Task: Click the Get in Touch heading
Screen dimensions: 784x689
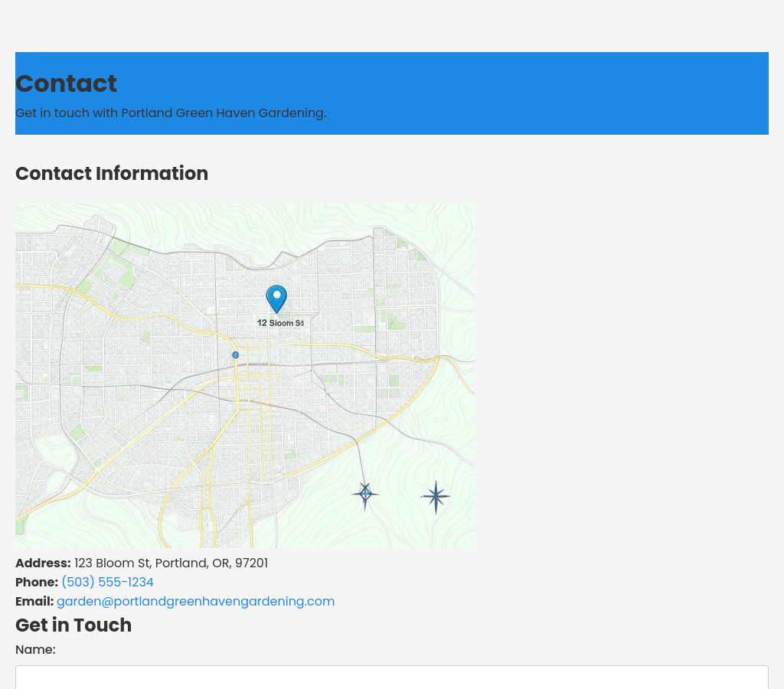Action: click(73, 625)
